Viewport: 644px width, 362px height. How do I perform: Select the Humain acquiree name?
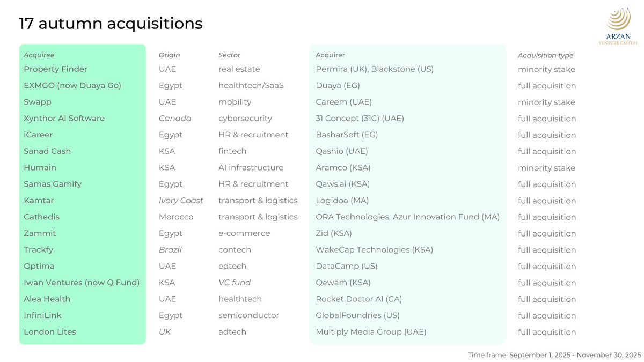40,168
